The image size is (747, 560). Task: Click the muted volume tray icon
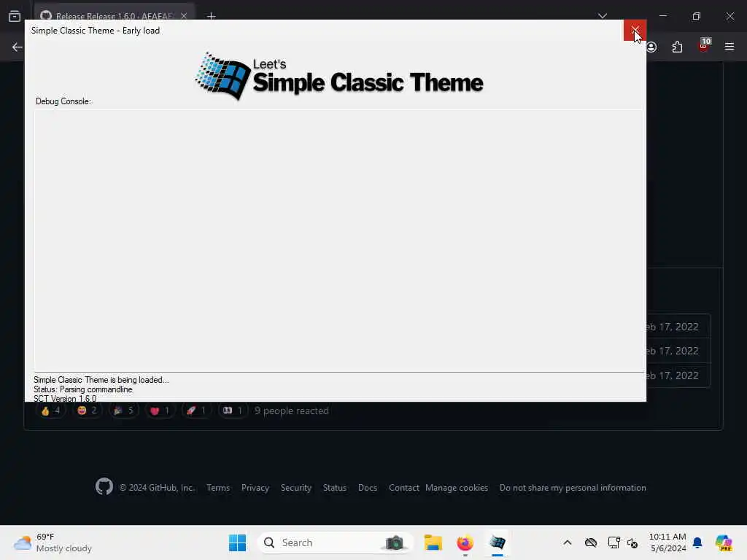tap(632, 542)
